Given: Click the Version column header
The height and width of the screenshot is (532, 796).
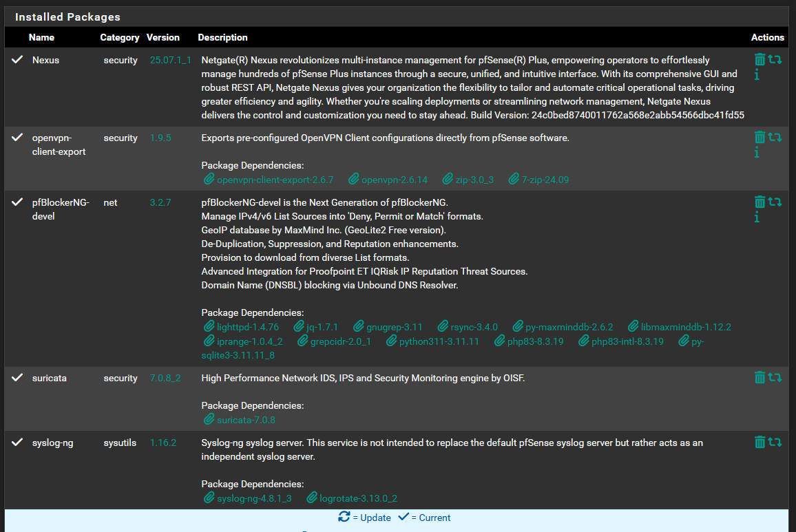Looking at the screenshot, I should tap(163, 38).
